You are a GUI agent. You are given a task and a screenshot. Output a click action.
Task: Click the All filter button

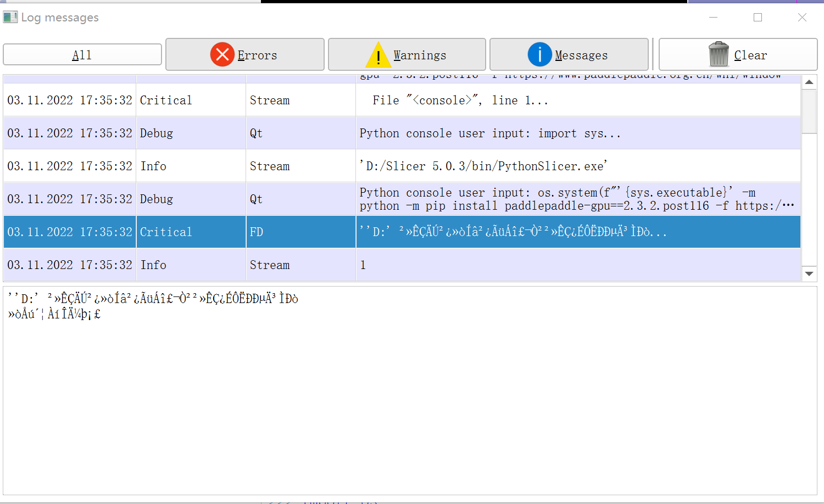point(82,54)
